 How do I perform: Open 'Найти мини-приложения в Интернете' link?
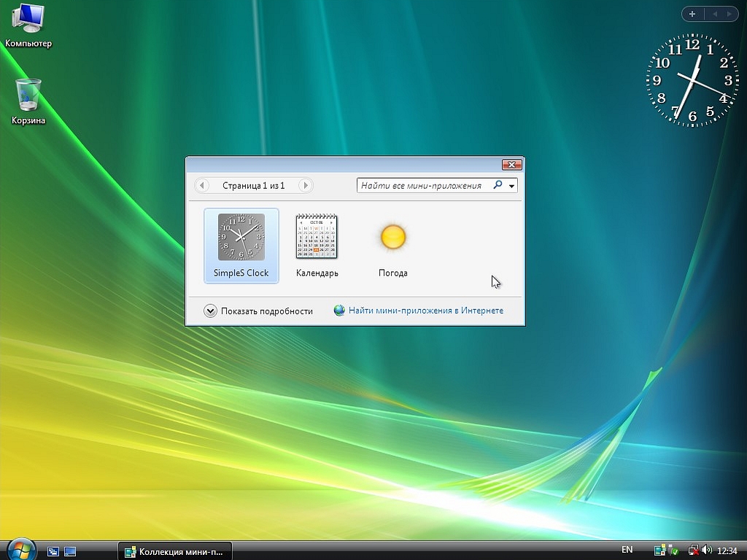click(x=425, y=311)
